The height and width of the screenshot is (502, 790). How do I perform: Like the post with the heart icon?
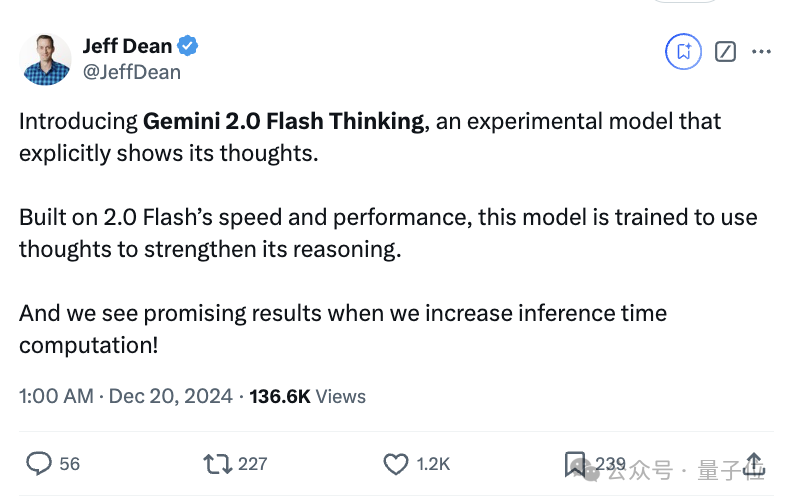[397, 463]
